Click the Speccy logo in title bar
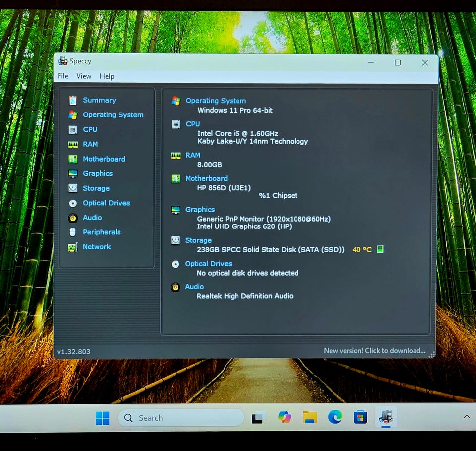 pos(63,61)
